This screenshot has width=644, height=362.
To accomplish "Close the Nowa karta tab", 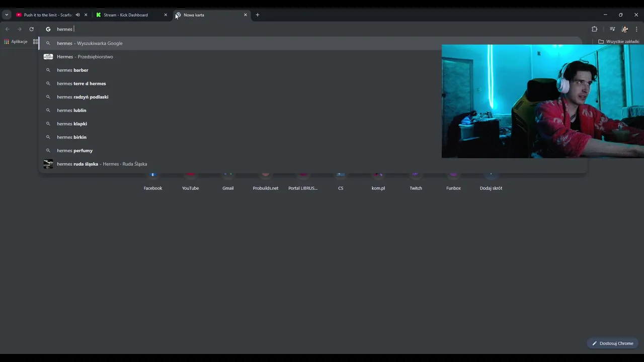I will click(x=246, y=15).
